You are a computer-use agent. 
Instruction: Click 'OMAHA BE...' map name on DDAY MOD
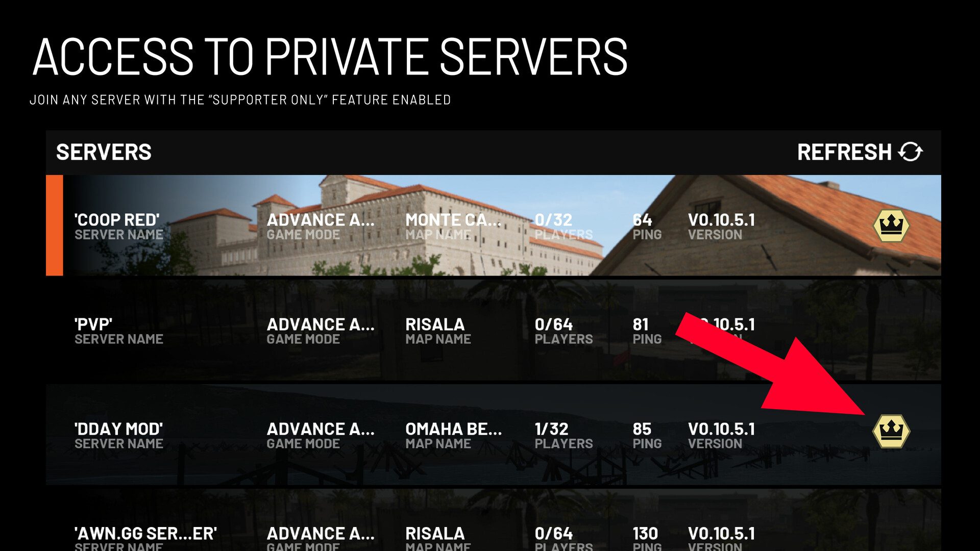click(x=453, y=430)
